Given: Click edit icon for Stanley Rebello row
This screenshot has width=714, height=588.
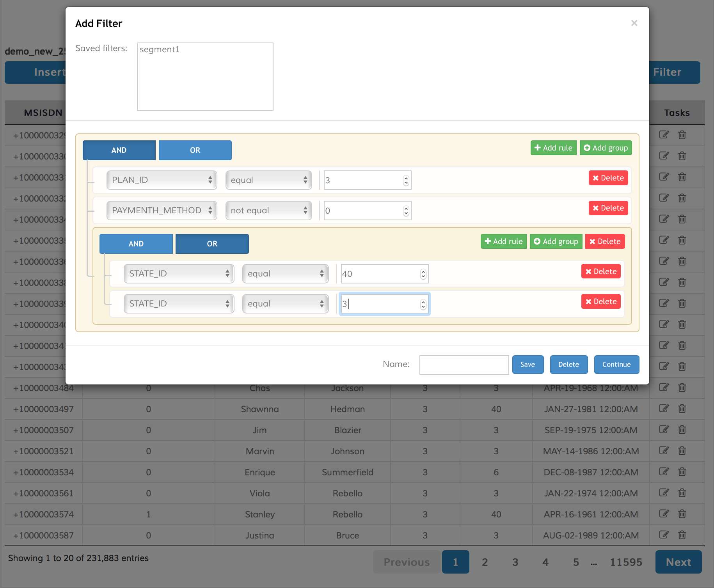Looking at the screenshot, I should pyautogui.click(x=664, y=514).
